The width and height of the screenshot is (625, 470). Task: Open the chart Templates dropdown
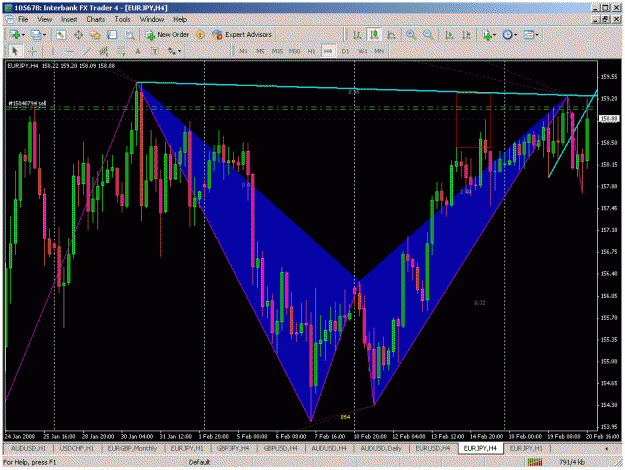point(531,35)
